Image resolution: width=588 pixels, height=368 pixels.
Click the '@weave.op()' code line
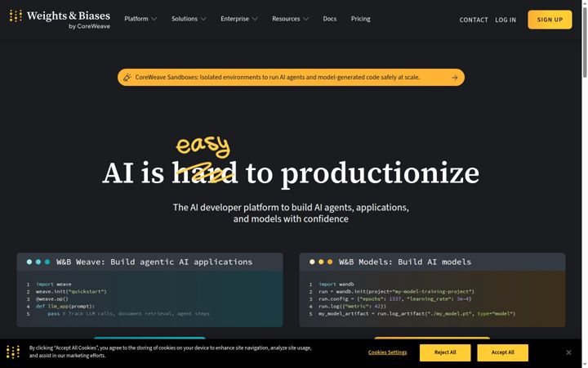(52, 299)
